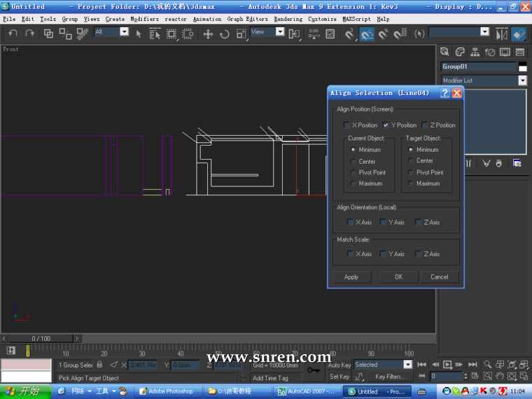The width and height of the screenshot is (532, 399).
Task: Open the Rendering menu
Action: pos(288,19)
